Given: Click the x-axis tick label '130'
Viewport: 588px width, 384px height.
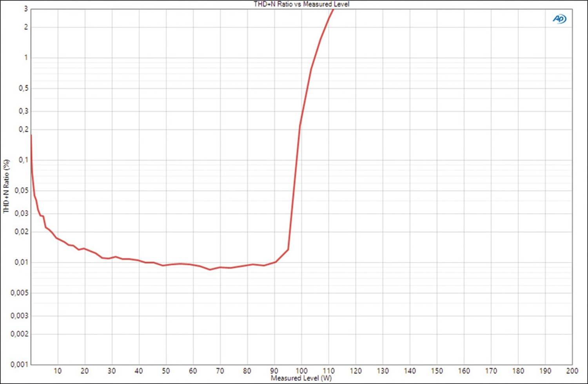Looking at the screenshot, I should (x=383, y=371).
